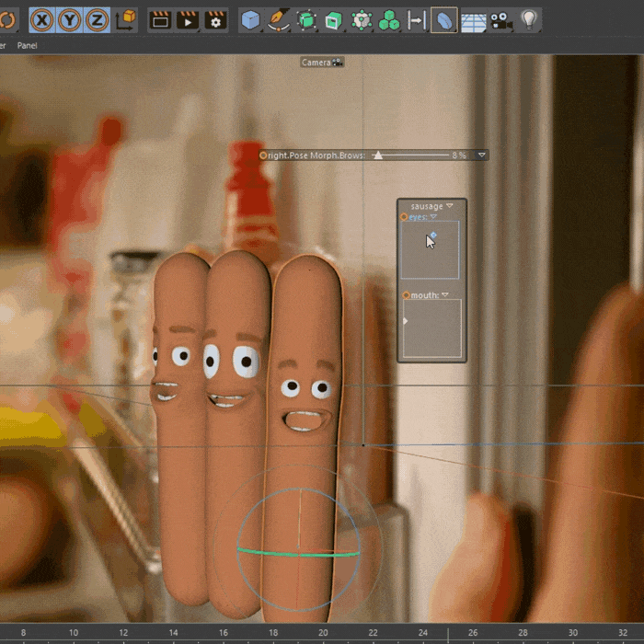The width and height of the screenshot is (644, 644).
Task: Expand the sausage HUD dropdown arrow
Action: (x=449, y=206)
